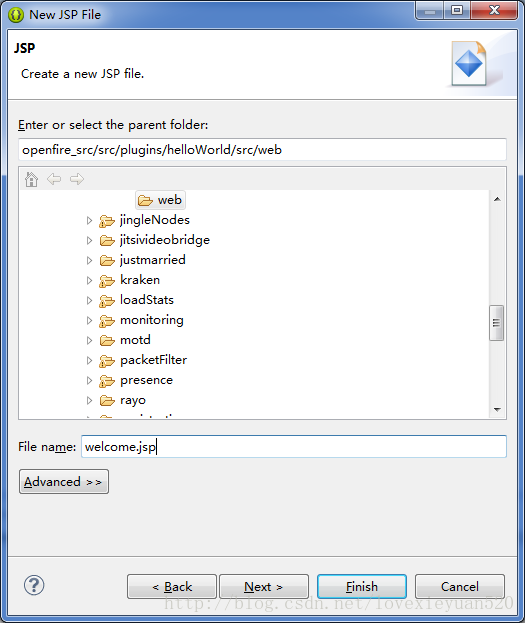The width and height of the screenshot is (525, 623).
Task: Click the packetFilter folder icon
Action: point(107,360)
